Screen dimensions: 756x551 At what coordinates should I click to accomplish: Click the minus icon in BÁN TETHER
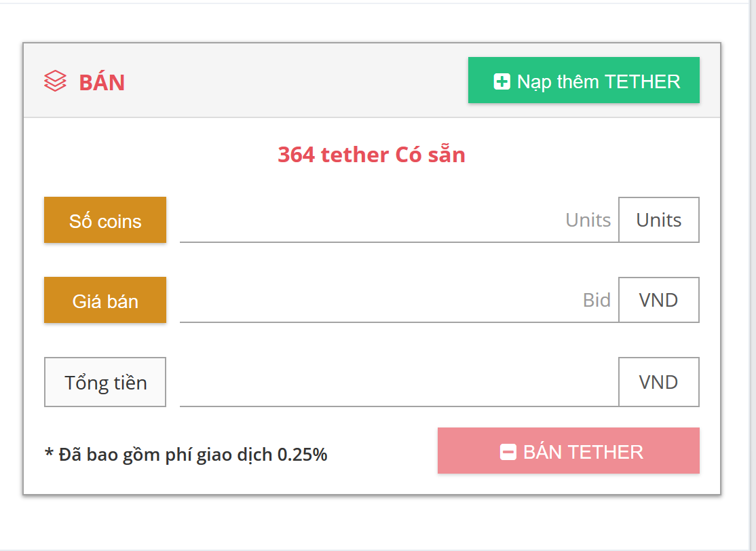(508, 452)
